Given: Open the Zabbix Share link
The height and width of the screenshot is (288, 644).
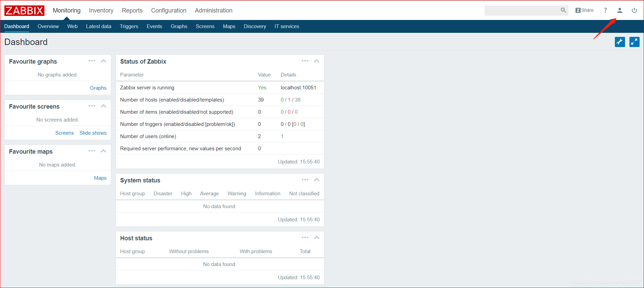Looking at the screenshot, I should point(585,10).
